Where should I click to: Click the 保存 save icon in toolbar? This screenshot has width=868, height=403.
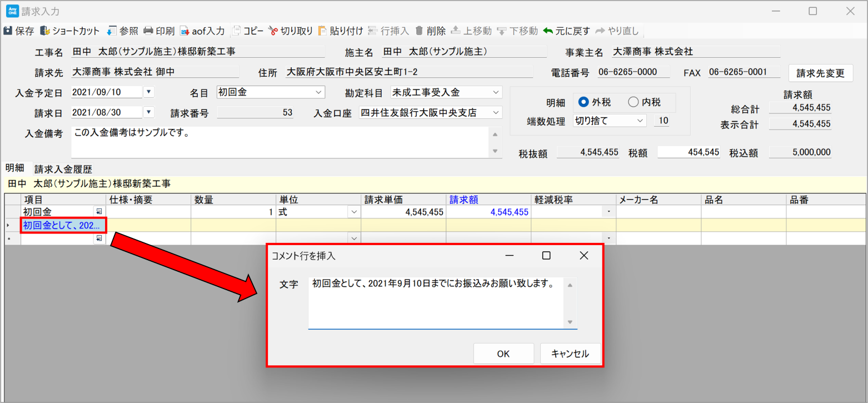[8, 31]
